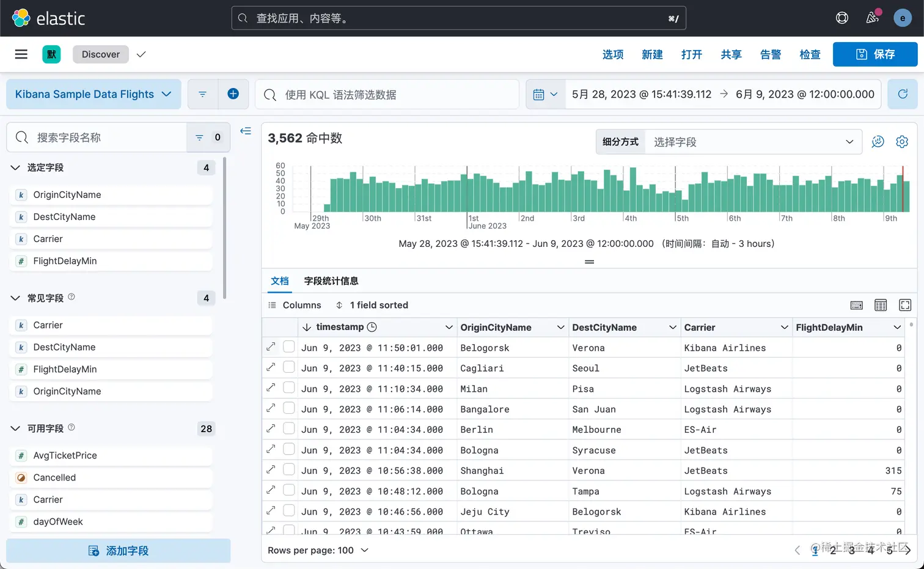
Task: Open the FlightDelayMin column menu
Action: pos(897,328)
